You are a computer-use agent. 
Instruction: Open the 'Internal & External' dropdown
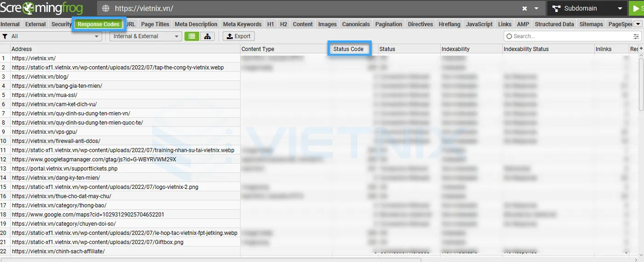pos(145,36)
